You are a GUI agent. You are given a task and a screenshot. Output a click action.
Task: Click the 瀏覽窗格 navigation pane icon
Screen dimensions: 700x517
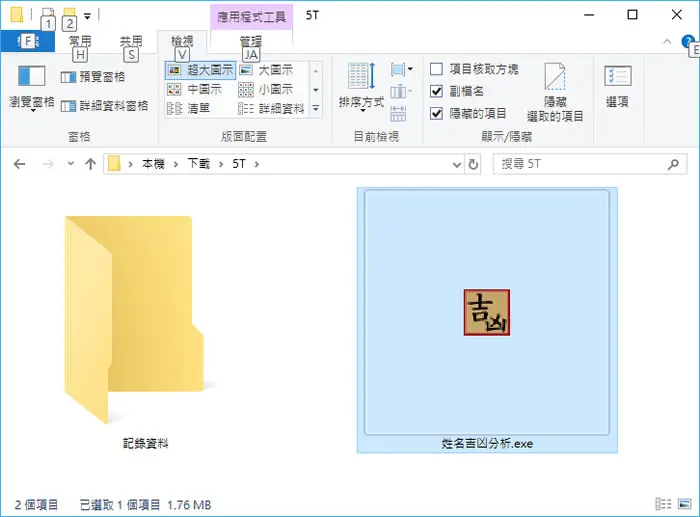click(x=31, y=76)
